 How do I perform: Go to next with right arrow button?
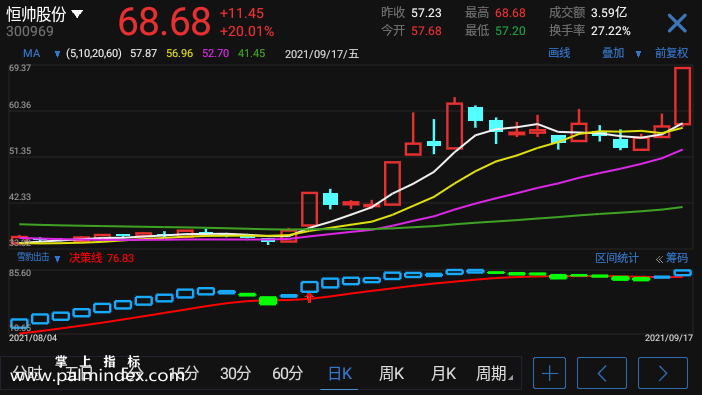coord(663,373)
